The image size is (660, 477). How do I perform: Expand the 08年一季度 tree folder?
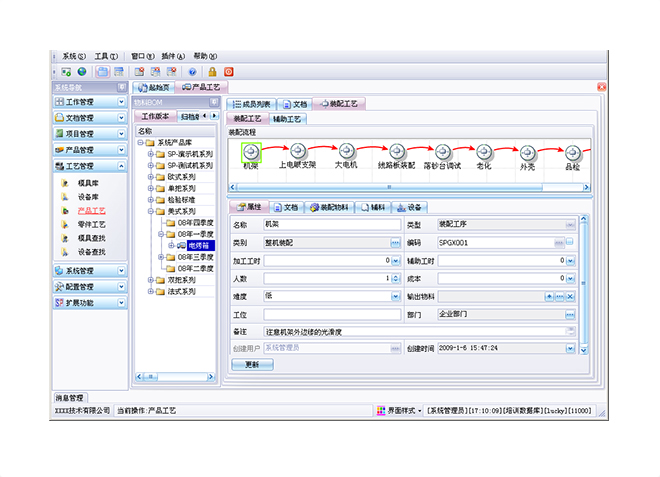coord(159,234)
